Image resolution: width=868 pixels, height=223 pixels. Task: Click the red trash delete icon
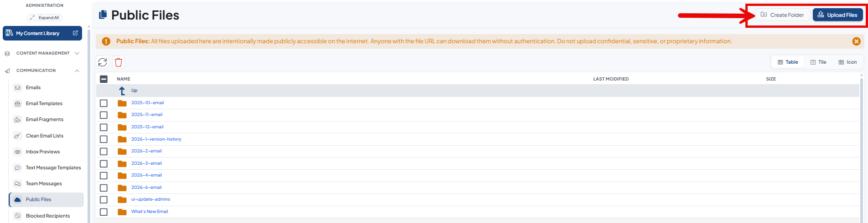[x=119, y=62]
